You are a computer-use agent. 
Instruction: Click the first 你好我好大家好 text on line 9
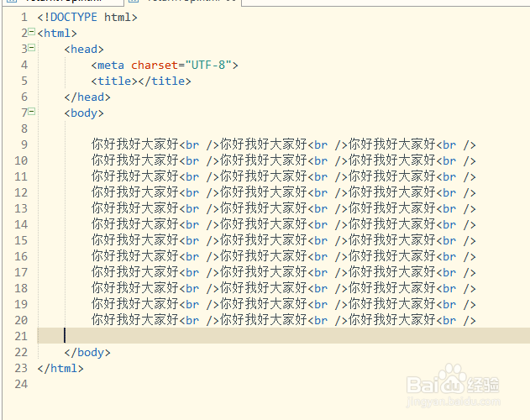point(135,144)
